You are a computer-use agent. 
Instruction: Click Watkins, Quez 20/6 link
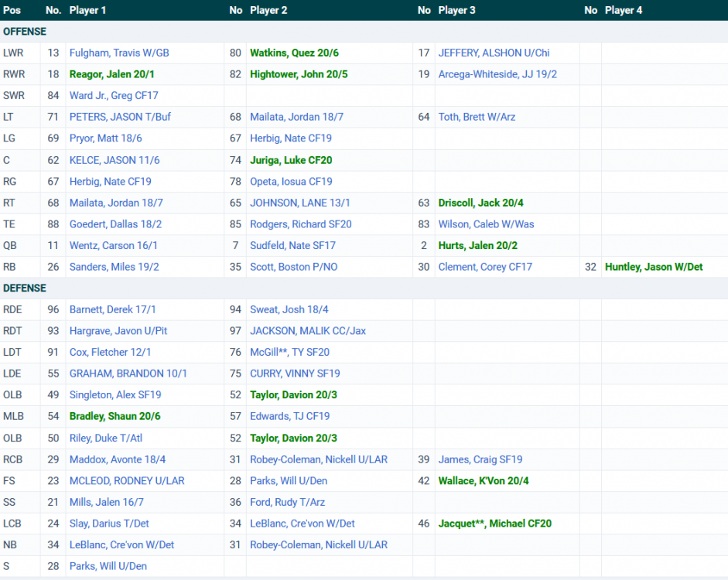(294, 53)
